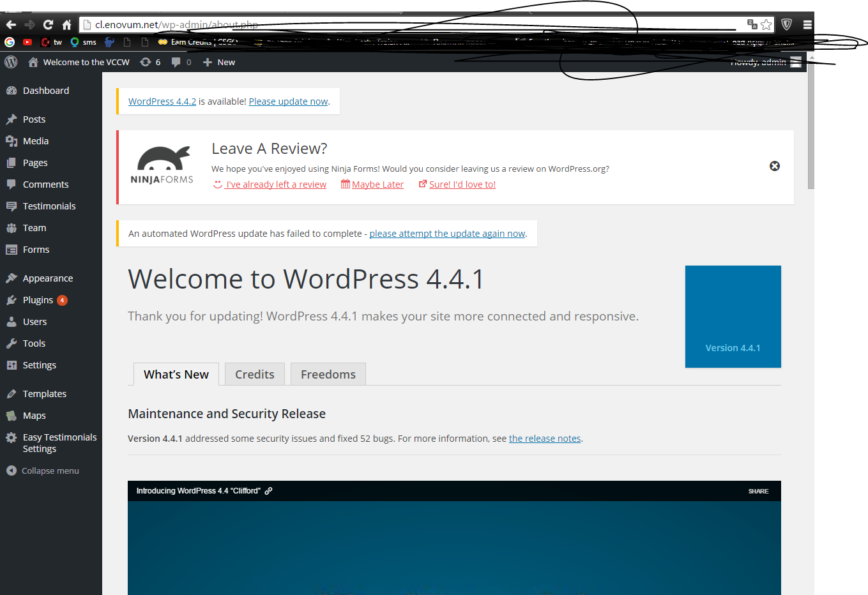
Task: Open 'the release notes' link
Action: tap(545, 439)
